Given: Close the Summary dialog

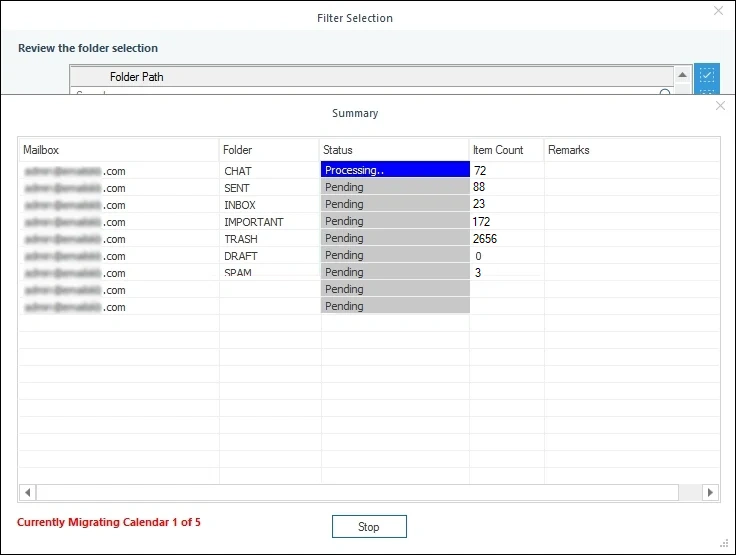Looking at the screenshot, I should tap(720, 106).
